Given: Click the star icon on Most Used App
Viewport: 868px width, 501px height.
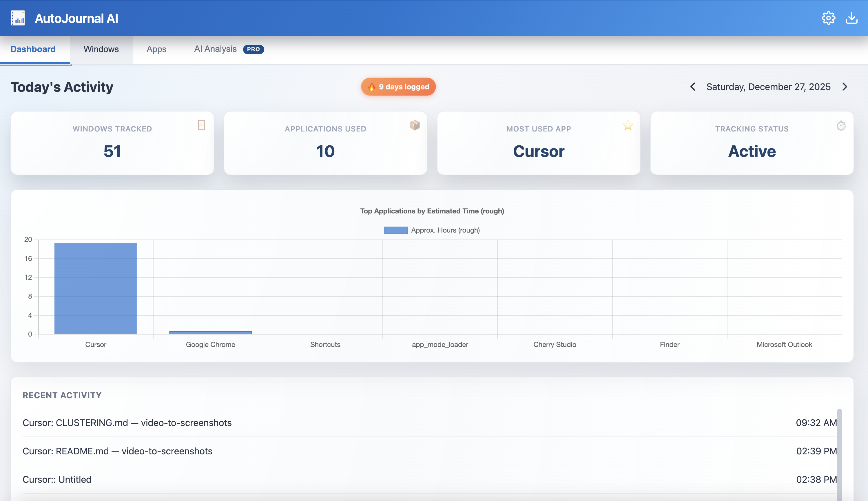Looking at the screenshot, I should [628, 125].
